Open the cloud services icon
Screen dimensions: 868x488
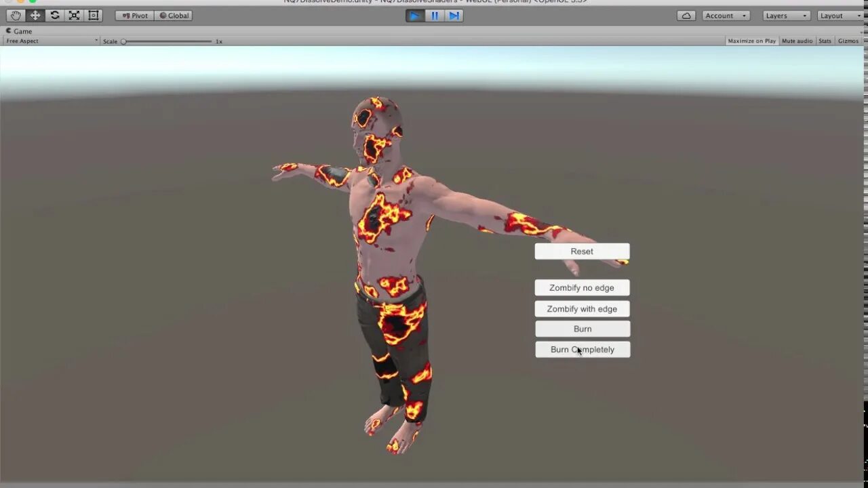[x=686, y=16]
